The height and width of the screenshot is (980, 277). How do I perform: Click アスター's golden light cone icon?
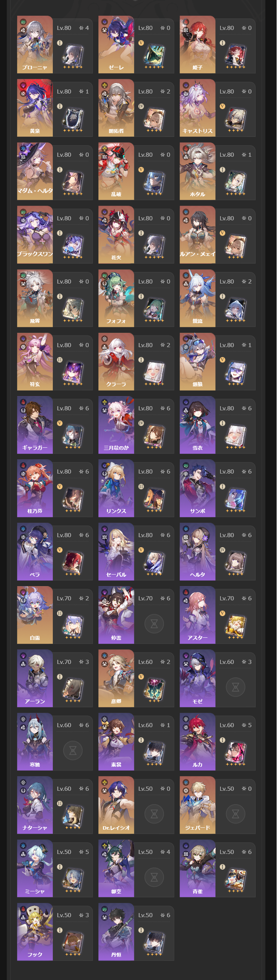tap(235, 625)
